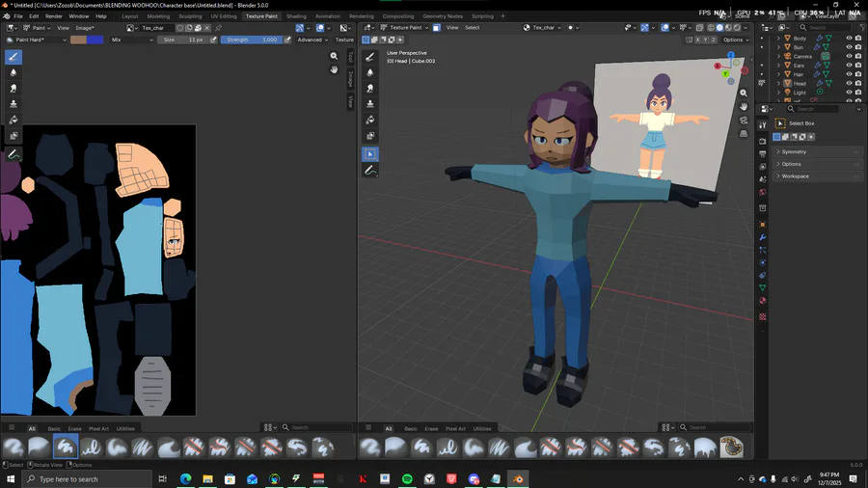The image size is (868, 488).
Task: Click the pan hand gizmo in 3D viewport
Action: tap(744, 106)
